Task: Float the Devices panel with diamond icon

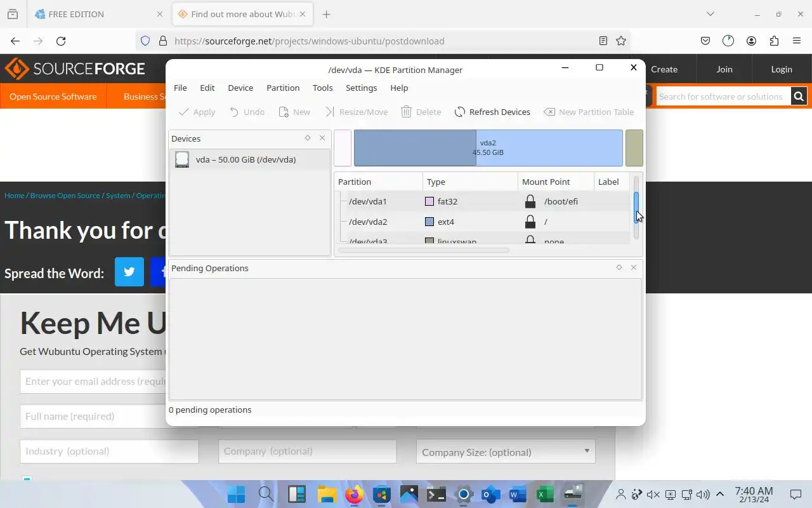Action: (x=308, y=138)
